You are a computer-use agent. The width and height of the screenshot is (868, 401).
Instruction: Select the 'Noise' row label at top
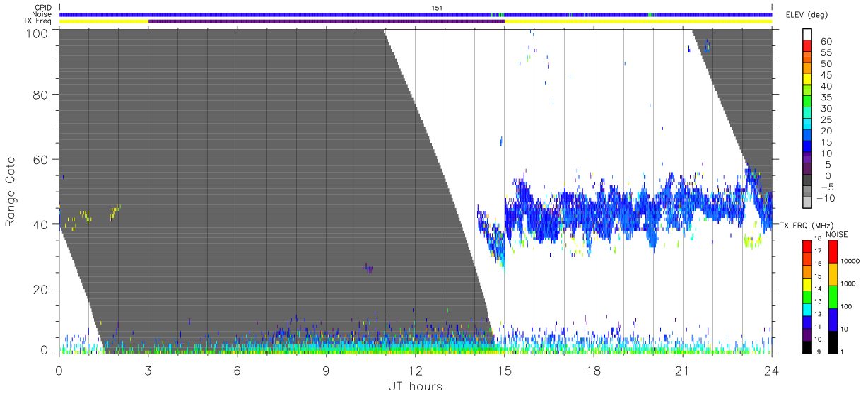43,14
